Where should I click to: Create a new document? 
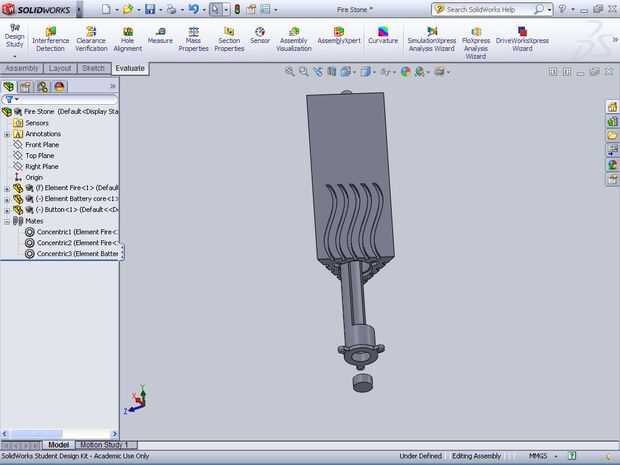[x=106, y=9]
